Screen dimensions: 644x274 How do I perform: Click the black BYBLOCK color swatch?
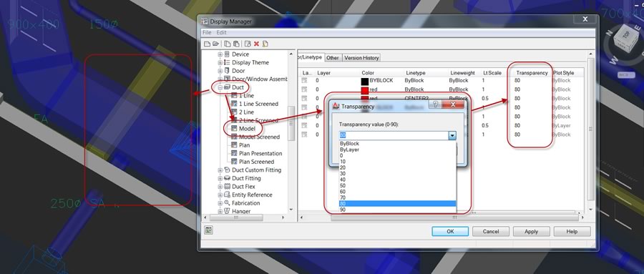click(x=364, y=81)
